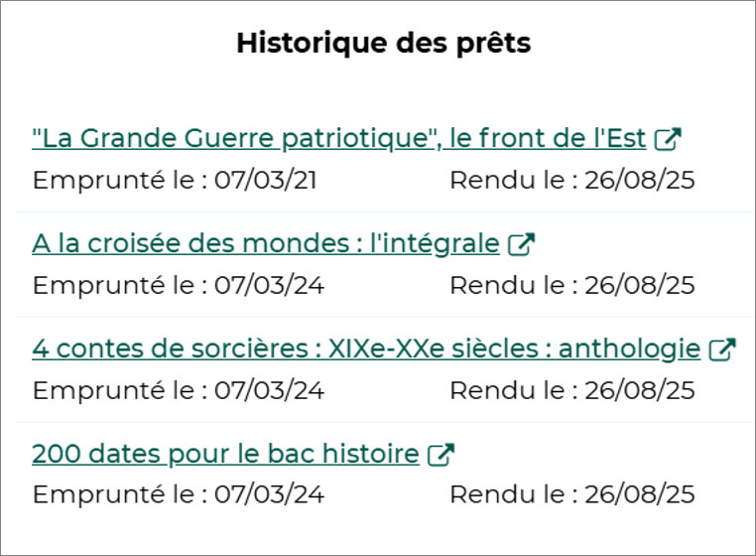Open "4 contes de sorcières" anthology link
756x556 pixels.
tap(366, 348)
